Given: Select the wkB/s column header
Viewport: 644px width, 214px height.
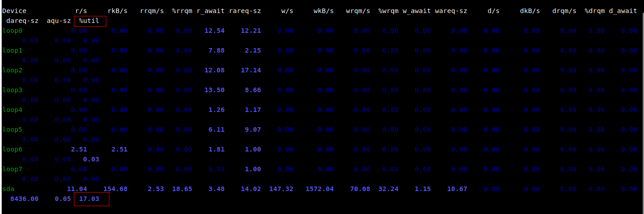Looking at the screenshot, I should coord(324,11).
